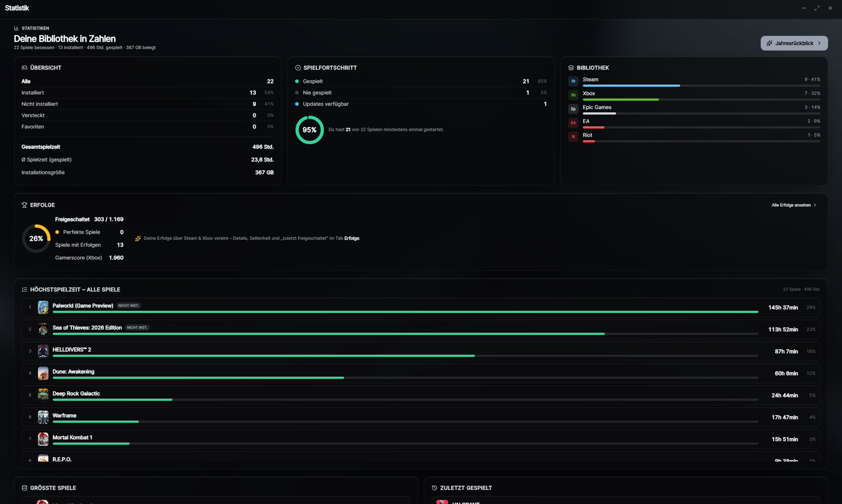Open the bold Erfolge tab link in the hint

pyautogui.click(x=351, y=238)
